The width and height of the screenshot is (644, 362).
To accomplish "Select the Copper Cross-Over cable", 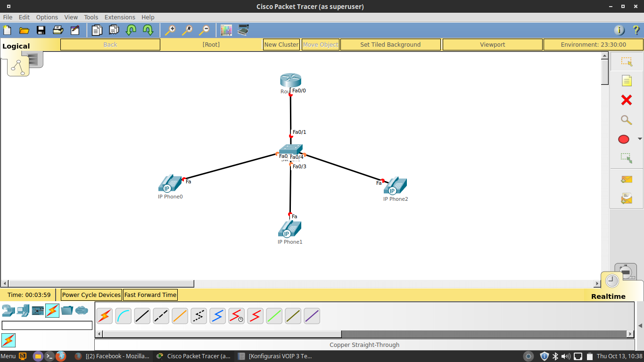I will (161, 316).
